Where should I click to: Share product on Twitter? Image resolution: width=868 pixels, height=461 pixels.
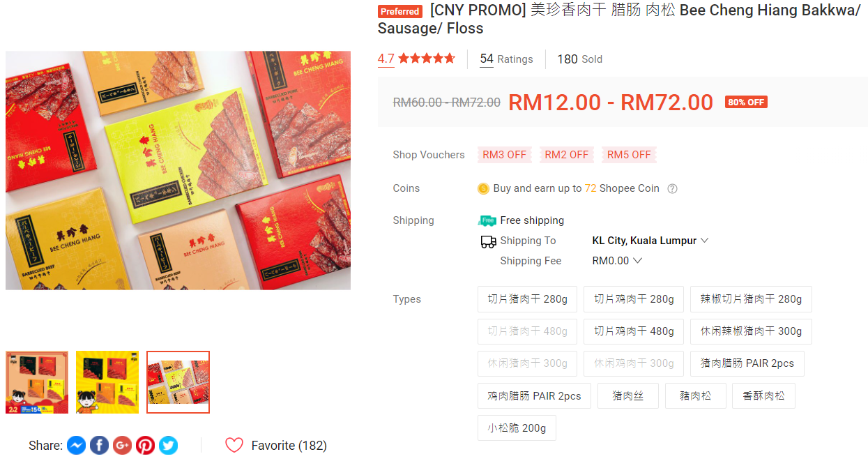(x=168, y=445)
